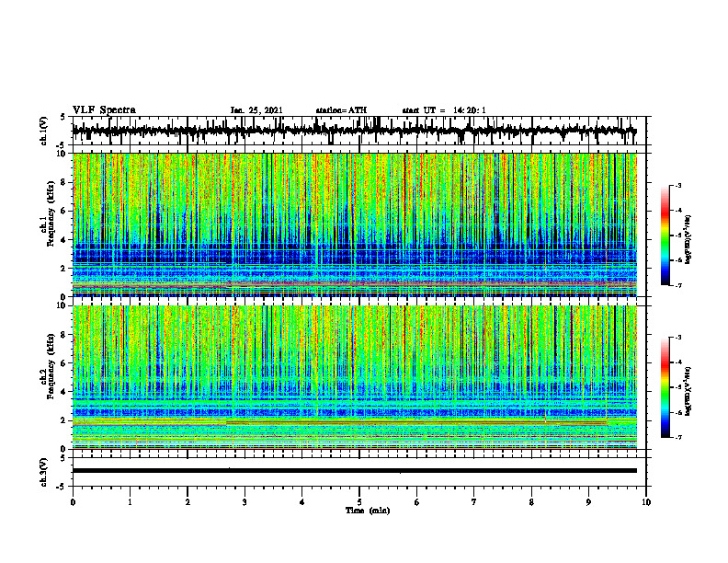Click the time axis tick label "9"
This screenshot has width=728, height=563.
pos(588,502)
